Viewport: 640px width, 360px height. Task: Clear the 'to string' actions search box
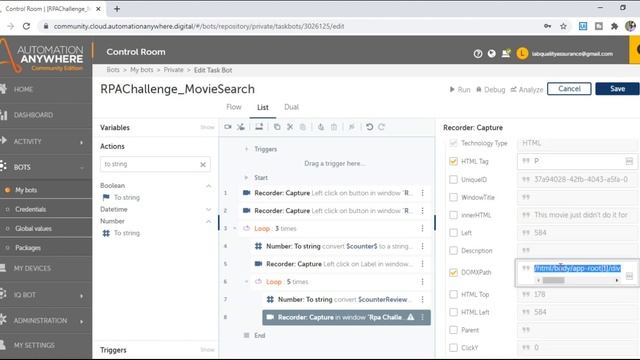(203, 164)
